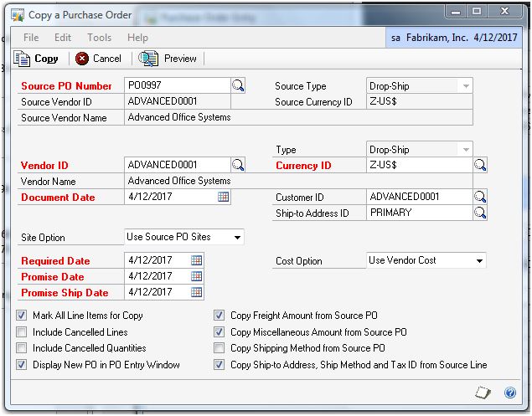The height and width of the screenshot is (416, 532).
Task: Close the Copy a Purchase Order window
Action: pyautogui.click(x=504, y=12)
